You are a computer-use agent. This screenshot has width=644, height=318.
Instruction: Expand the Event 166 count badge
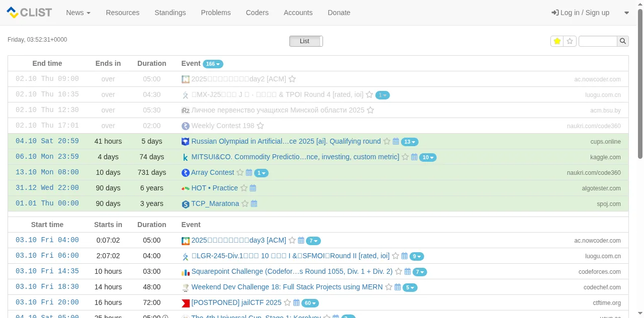(x=213, y=64)
